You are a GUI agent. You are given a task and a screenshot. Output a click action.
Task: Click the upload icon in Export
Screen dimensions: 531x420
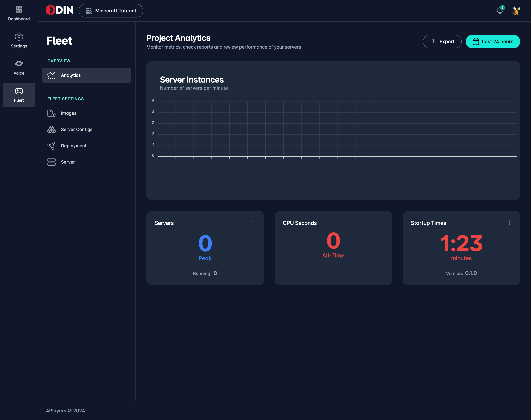(x=433, y=42)
